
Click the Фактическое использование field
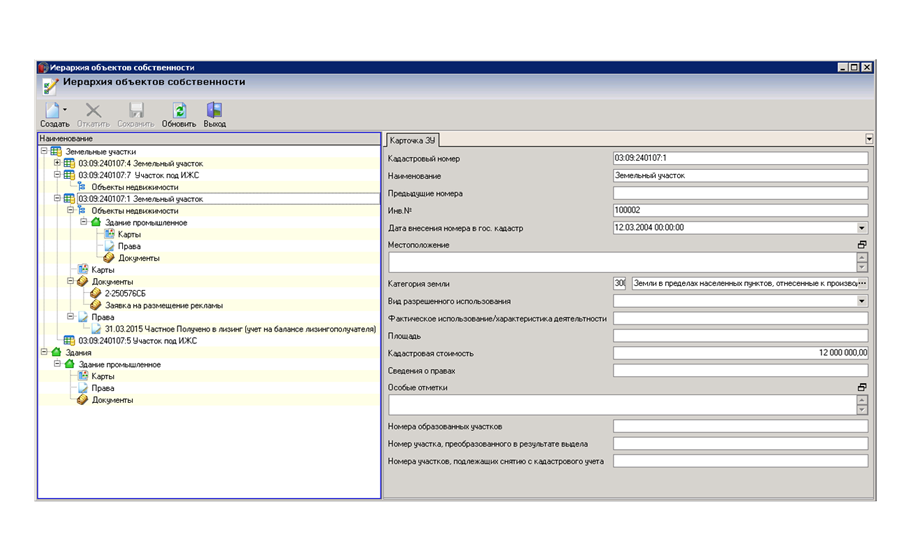coord(741,318)
